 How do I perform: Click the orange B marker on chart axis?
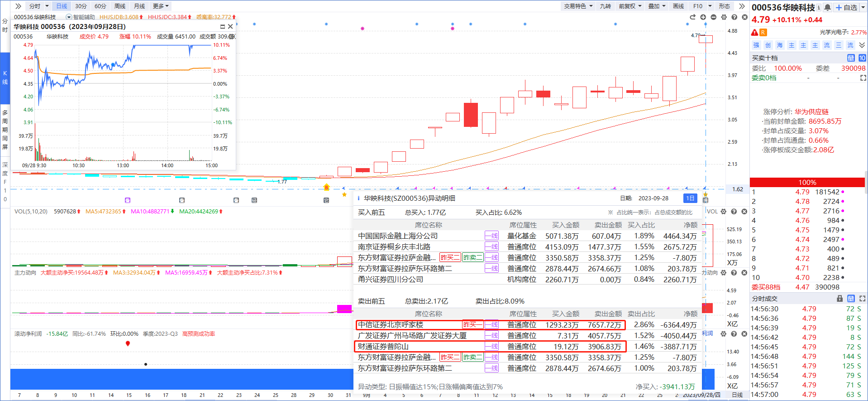(x=326, y=188)
